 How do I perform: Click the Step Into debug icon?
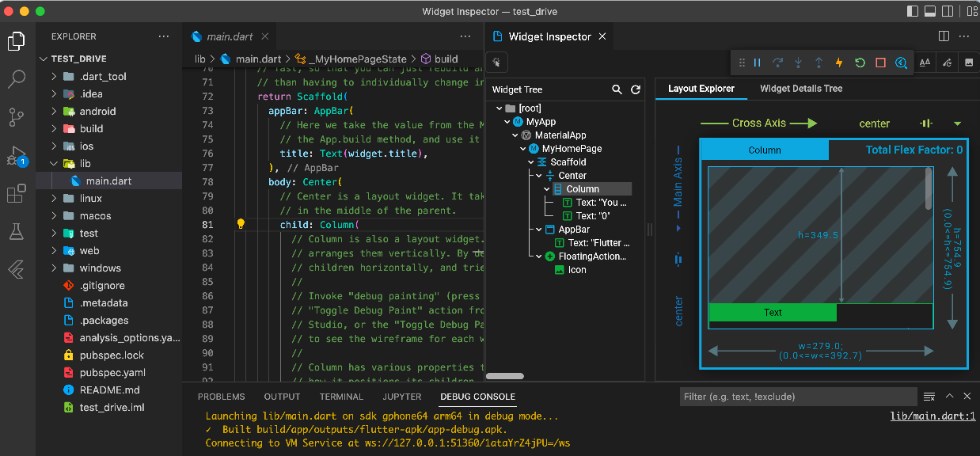point(798,63)
